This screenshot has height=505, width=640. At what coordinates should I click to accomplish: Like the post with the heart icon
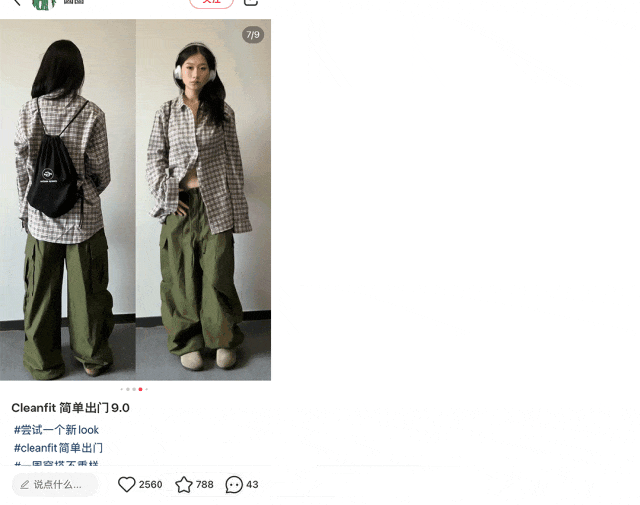pos(127,485)
